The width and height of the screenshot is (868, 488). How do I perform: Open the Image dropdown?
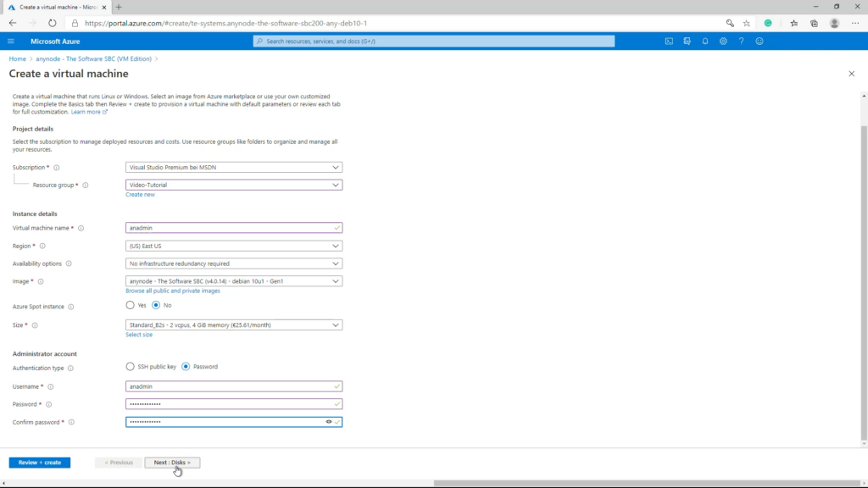click(x=234, y=281)
